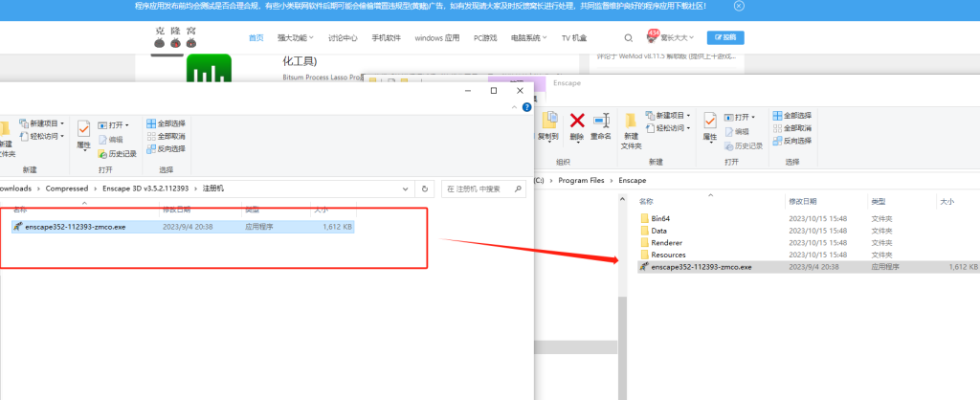Click search box in 注册机 window
Screen dimensions: 980x400
pos(483,189)
